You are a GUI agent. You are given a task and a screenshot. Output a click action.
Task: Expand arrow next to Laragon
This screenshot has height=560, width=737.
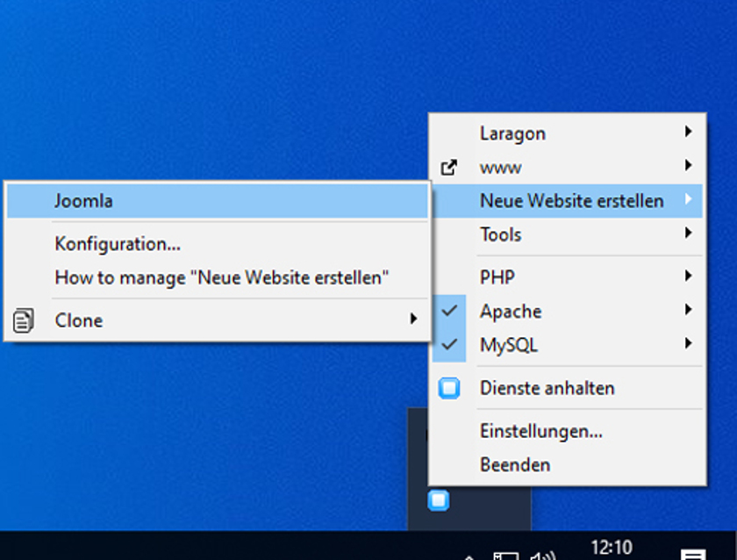[688, 131]
